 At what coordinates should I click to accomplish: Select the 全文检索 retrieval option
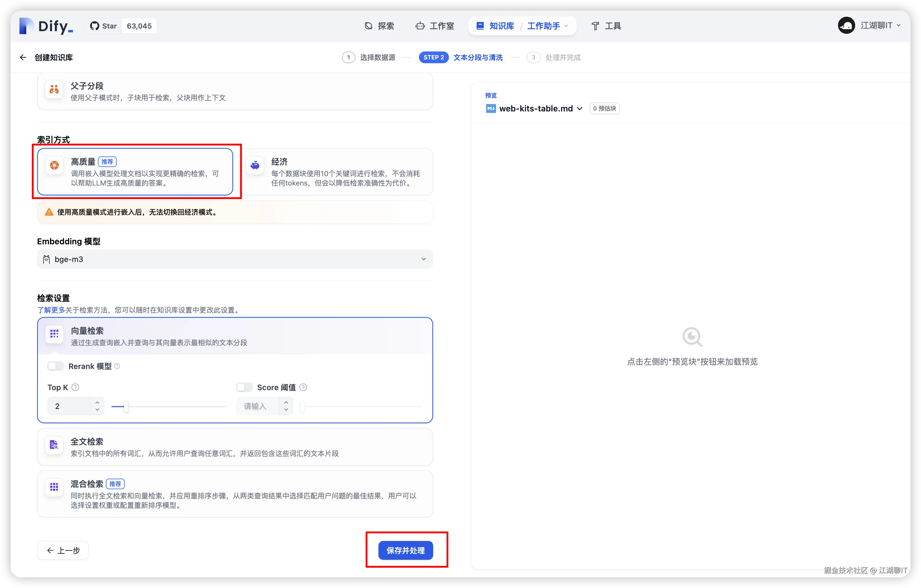pyautogui.click(x=235, y=447)
